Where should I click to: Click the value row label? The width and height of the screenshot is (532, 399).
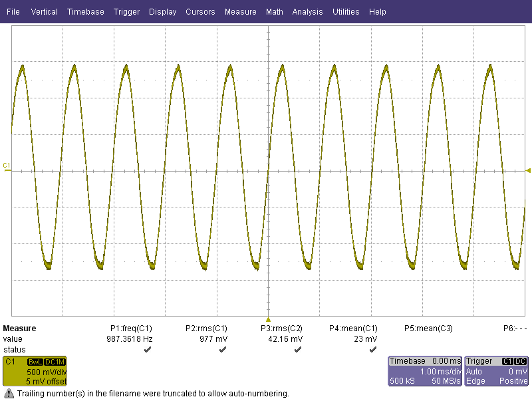[13, 339]
